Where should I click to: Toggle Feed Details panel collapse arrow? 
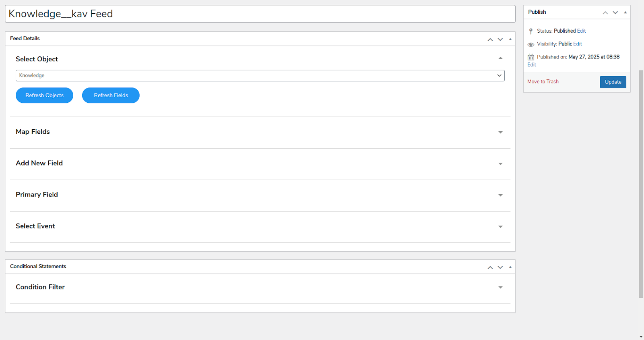tap(510, 39)
